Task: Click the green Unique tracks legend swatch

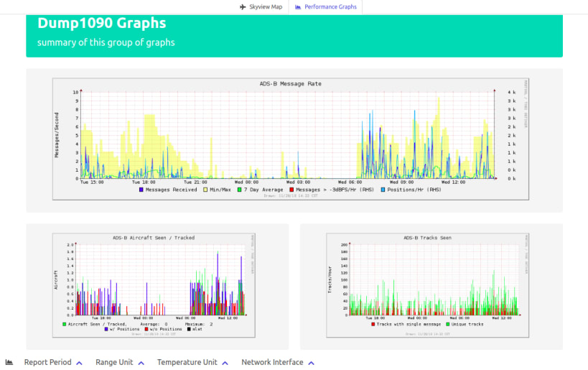Action: point(448,324)
